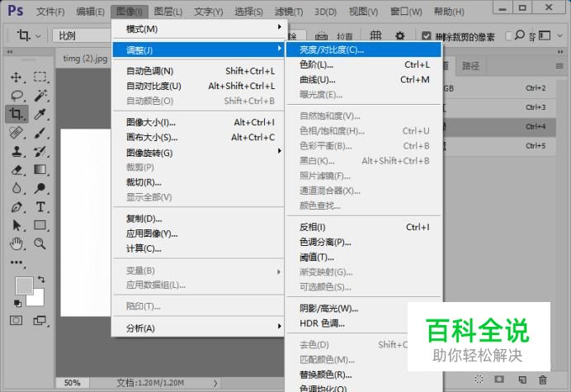The height and width of the screenshot is (392, 571).
Task: Select the Eraser tool
Action: coord(17,170)
